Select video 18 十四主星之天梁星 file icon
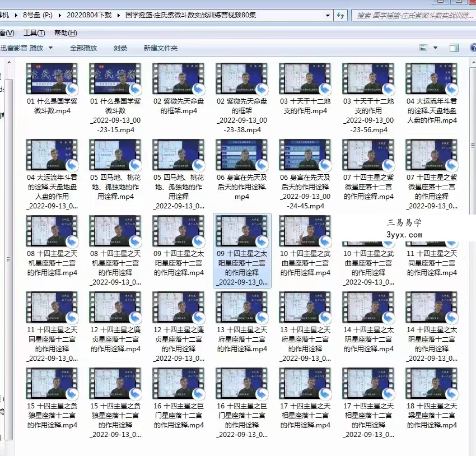476x456 pixels. [432, 383]
